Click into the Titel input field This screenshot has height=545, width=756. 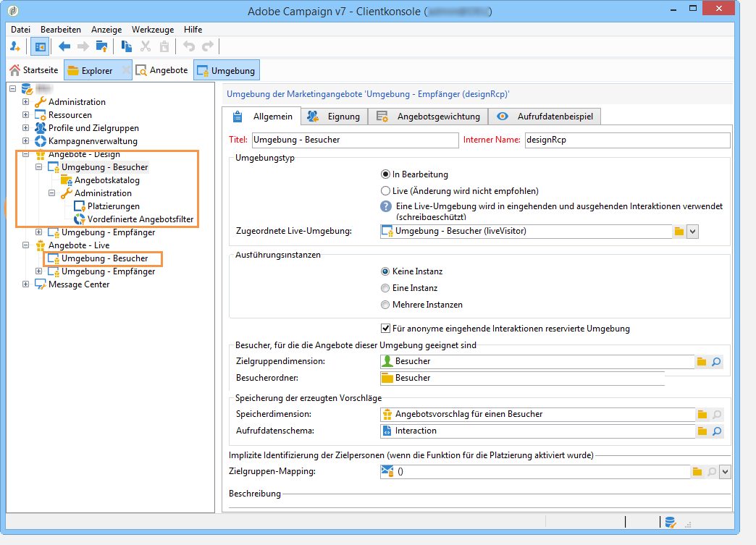pos(356,140)
